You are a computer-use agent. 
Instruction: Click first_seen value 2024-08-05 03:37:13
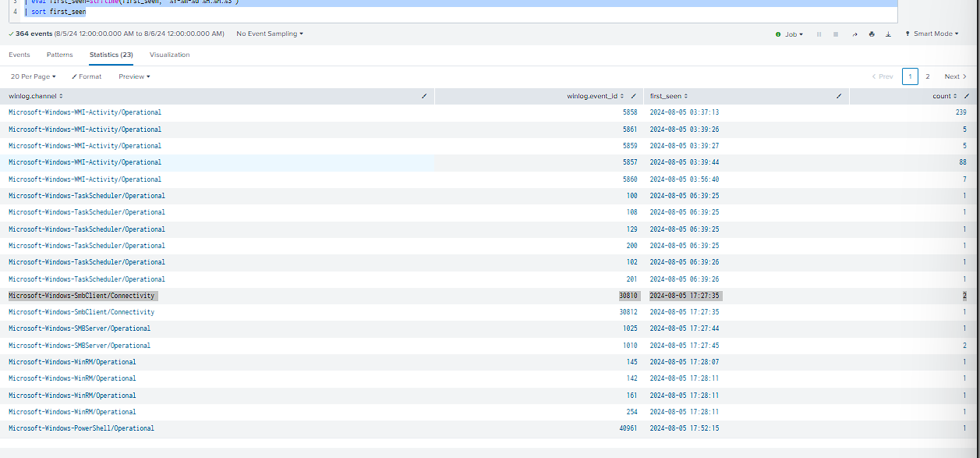(685, 112)
